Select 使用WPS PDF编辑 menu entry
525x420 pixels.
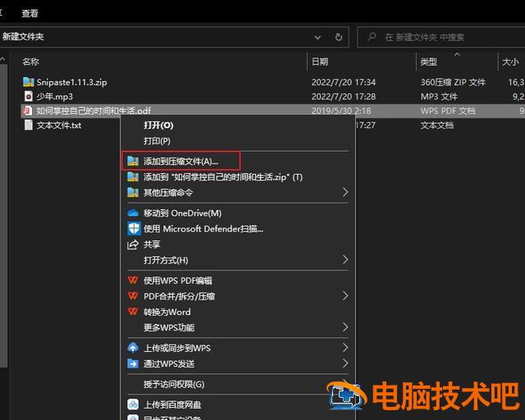pyautogui.click(x=238, y=281)
